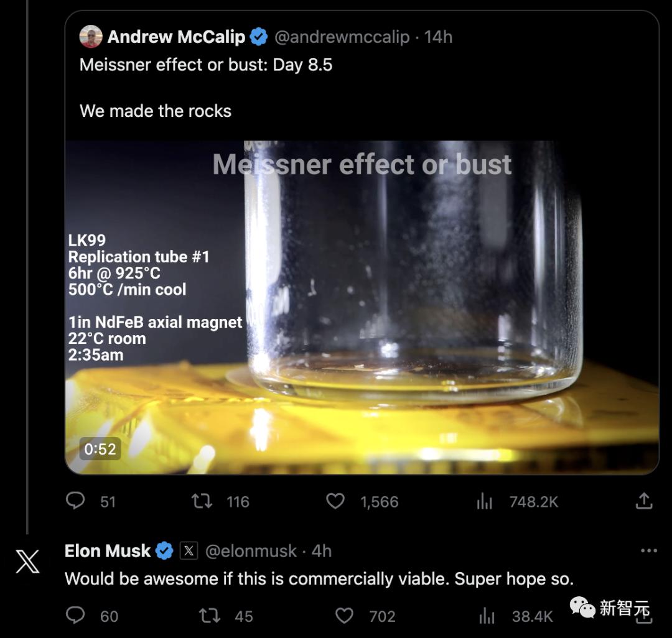
Task: Reply to Andrew McCalip's quoted tweet
Action: click(75, 501)
